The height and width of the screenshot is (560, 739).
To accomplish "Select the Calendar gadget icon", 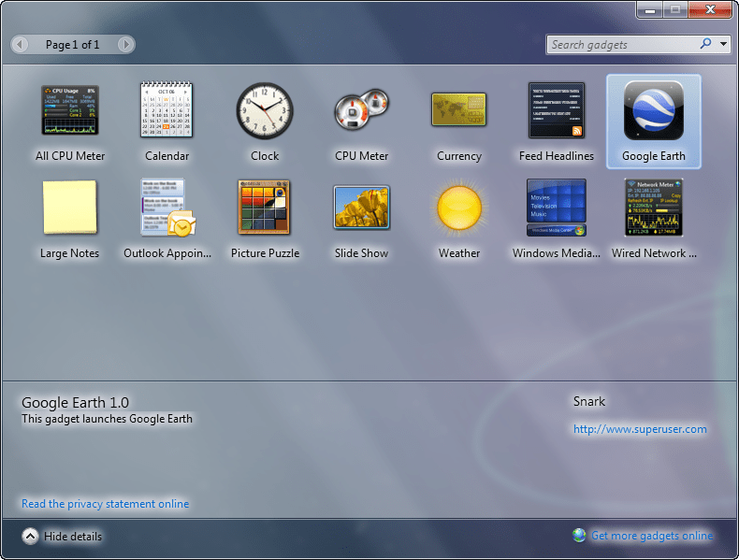I will pos(167,109).
